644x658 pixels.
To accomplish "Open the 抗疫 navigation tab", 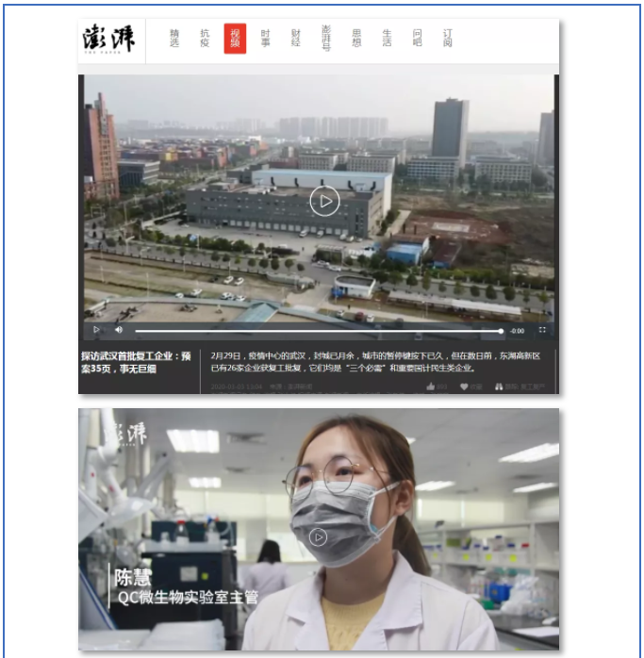I will click(205, 39).
